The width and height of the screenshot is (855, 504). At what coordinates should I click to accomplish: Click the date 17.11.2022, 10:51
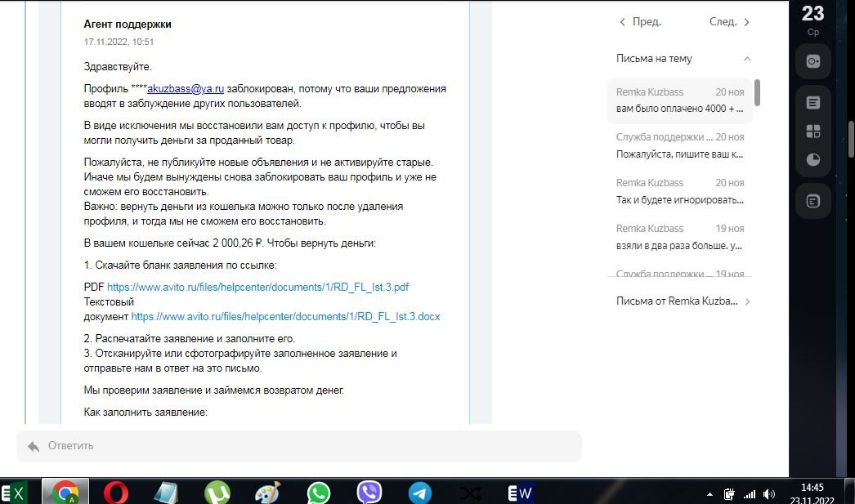click(x=119, y=42)
